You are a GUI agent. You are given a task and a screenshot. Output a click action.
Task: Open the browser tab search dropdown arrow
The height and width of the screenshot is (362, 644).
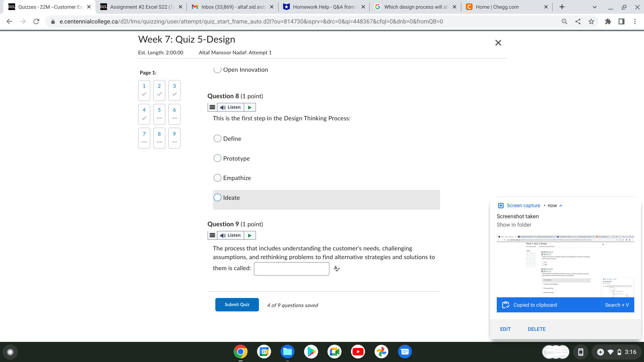[x=594, y=7]
